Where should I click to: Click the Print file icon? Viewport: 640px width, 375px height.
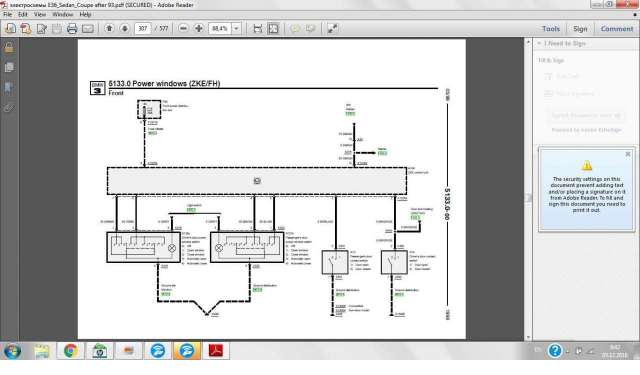click(72, 29)
